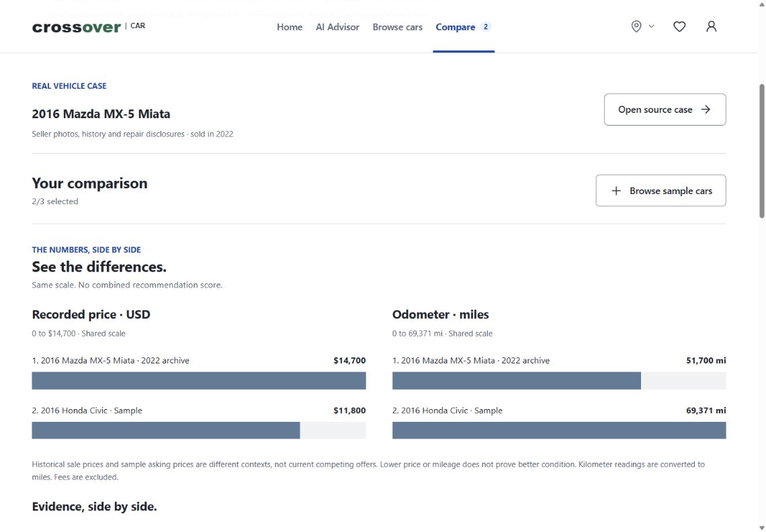This screenshot has height=532, width=766.
Task: Click 'See the differences.' heading
Action: 99,267
